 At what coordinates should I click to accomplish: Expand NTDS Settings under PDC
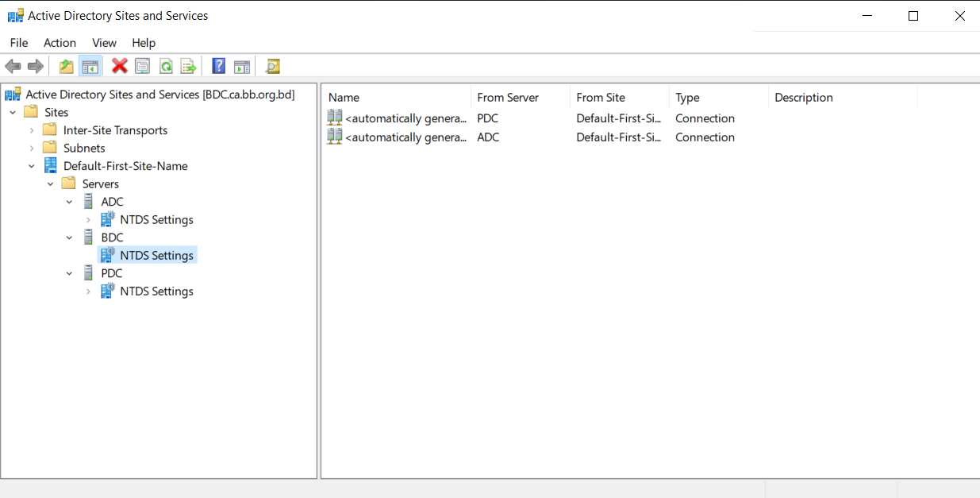pyautogui.click(x=88, y=291)
